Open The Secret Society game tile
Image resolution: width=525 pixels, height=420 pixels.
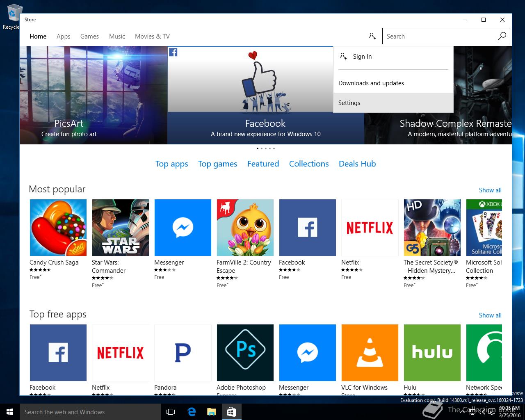(432, 228)
